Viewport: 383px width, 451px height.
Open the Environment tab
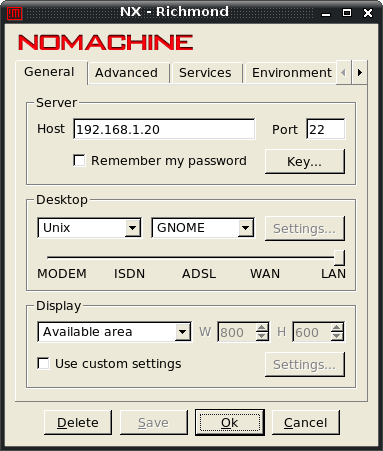[291, 73]
